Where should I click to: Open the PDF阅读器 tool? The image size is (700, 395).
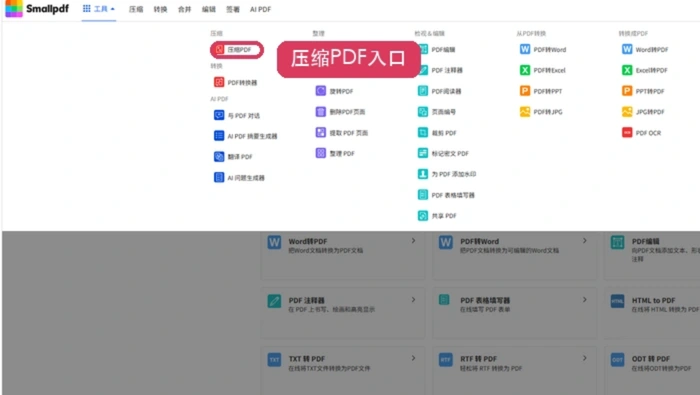click(440, 91)
